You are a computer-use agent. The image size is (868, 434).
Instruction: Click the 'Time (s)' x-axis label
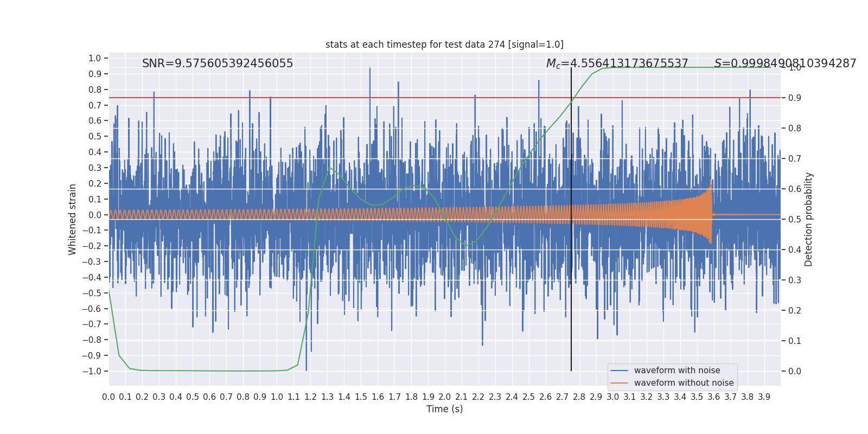point(444,409)
